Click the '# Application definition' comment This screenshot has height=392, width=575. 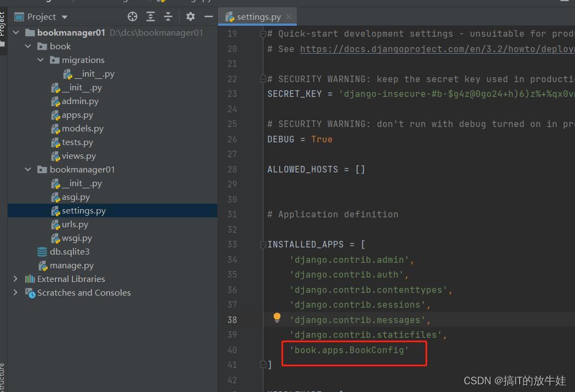coord(332,215)
